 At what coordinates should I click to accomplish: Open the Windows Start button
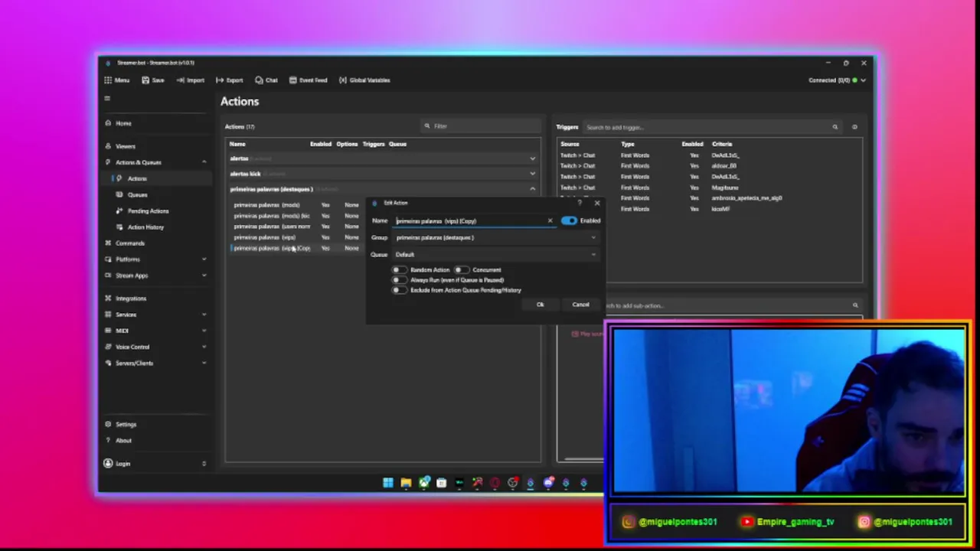pos(388,483)
